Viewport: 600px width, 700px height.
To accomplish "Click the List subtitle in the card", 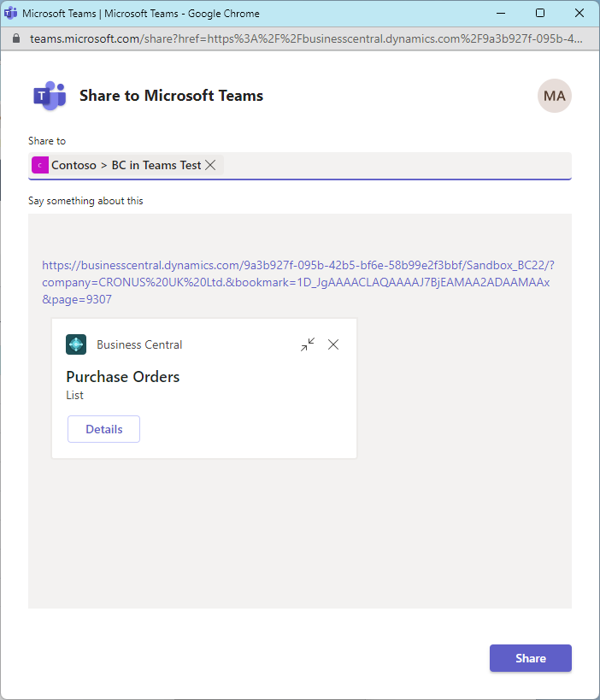I will [x=74, y=395].
